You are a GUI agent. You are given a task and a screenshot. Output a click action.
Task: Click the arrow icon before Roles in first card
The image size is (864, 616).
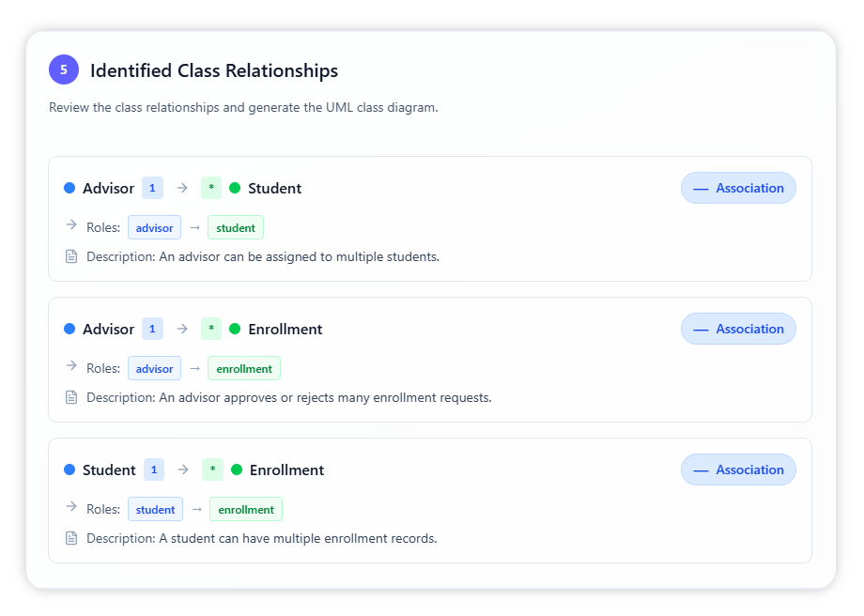[71, 225]
